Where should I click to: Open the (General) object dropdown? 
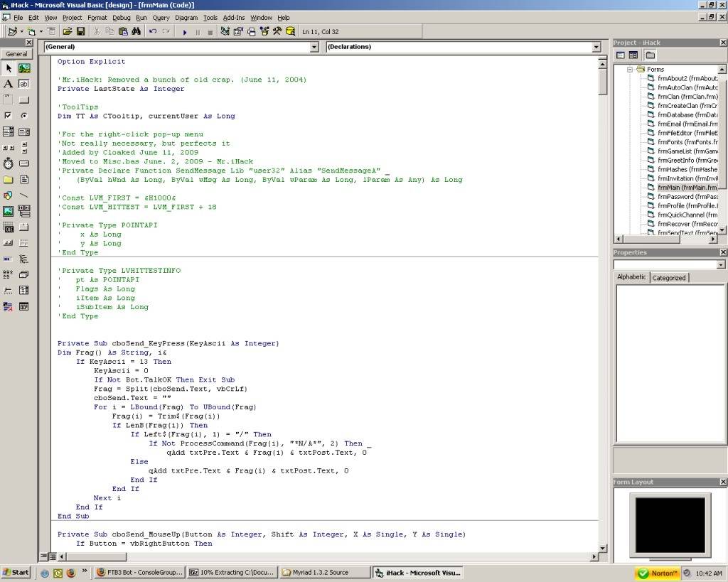pyautogui.click(x=314, y=47)
